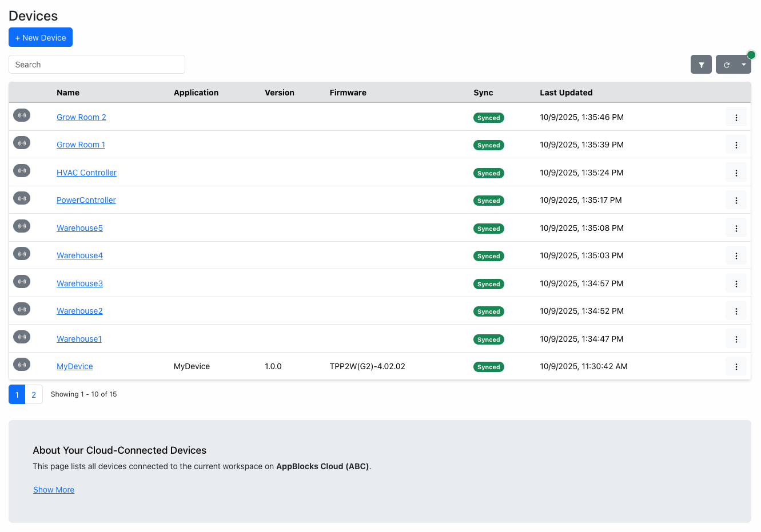Go to page 2 of devices
This screenshot has width=761, height=532.
point(34,395)
